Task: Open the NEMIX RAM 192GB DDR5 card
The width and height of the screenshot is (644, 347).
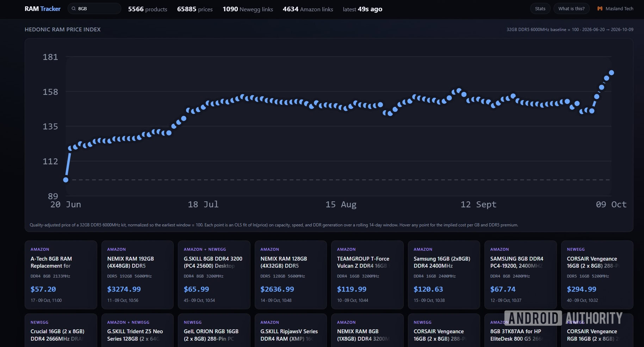Action: (x=137, y=275)
